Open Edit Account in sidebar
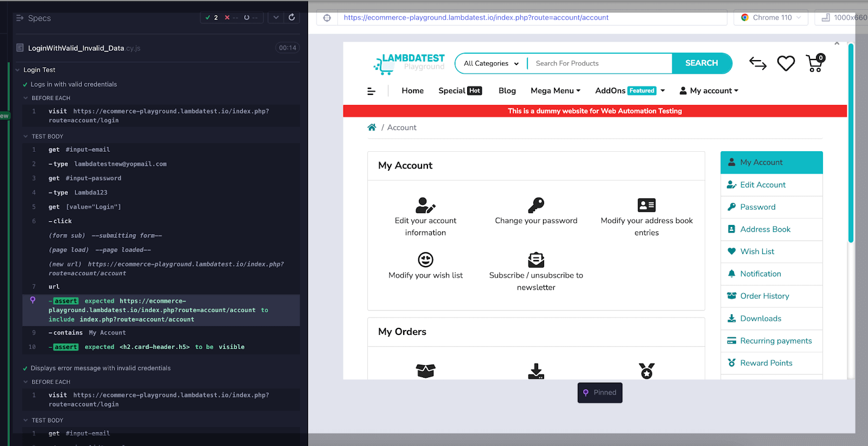The width and height of the screenshot is (868, 446). click(x=771, y=185)
